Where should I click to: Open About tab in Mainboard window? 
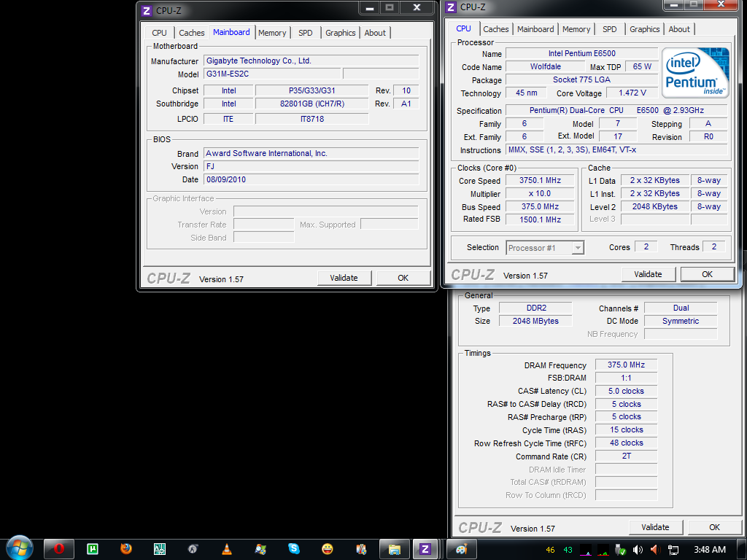coord(375,33)
